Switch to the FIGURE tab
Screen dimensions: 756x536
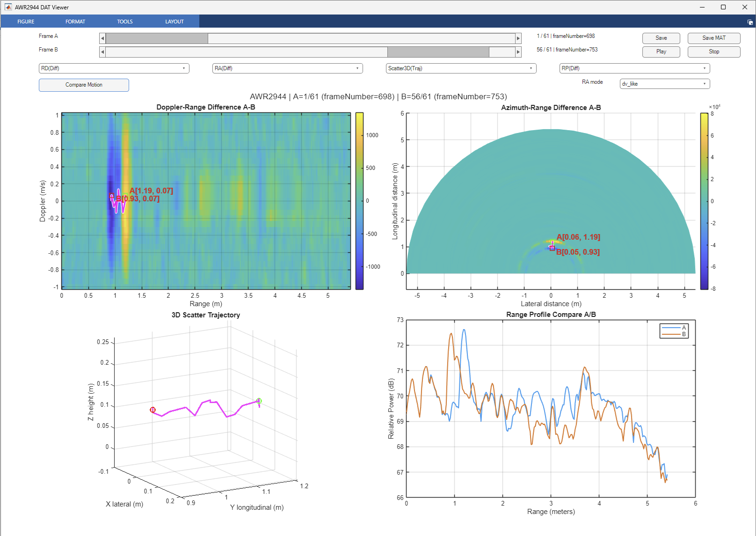click(26, 22)
